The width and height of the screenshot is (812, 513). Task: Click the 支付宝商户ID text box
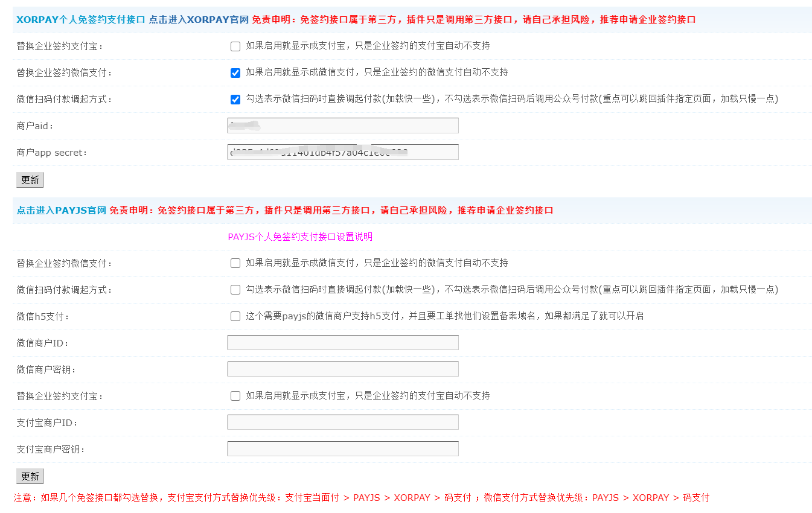tap(343, 422)
